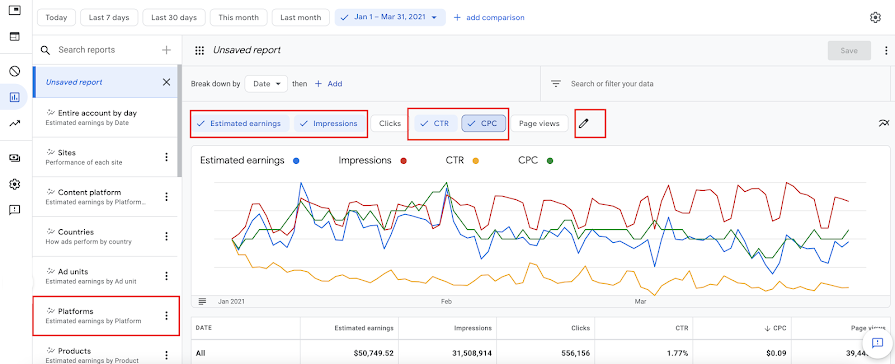Click the orange CTR legend dot

click(475, 161)
